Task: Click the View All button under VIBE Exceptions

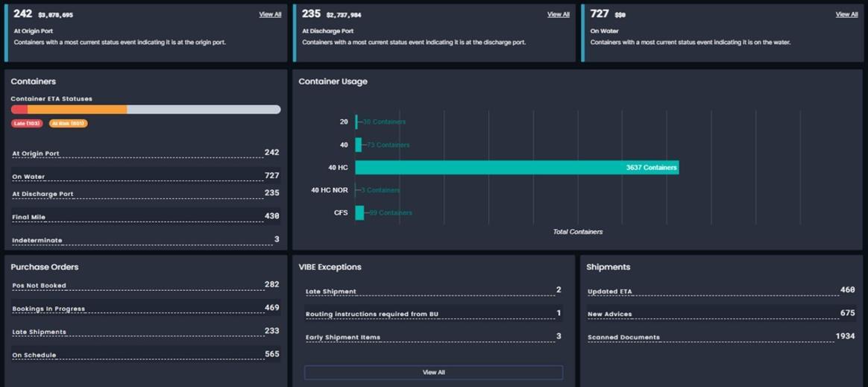Action: click(x=433, y=373)
